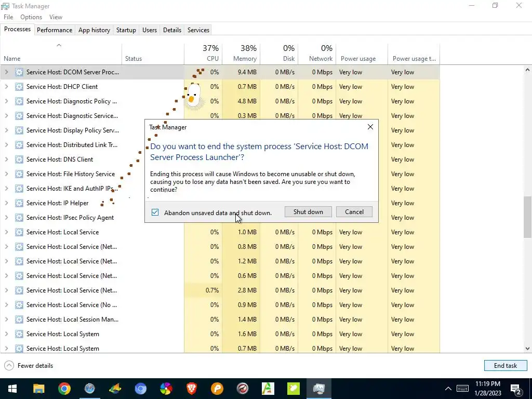Click the gear icon of DCOM Server Process row
This screenshot has width=532, height=399.
(x=19, y=72)
